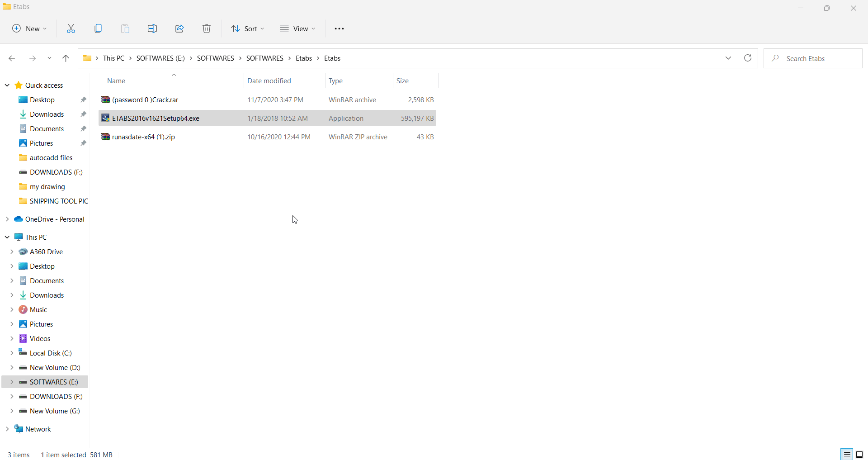Open the View layout dropdown
This screenshot has width=868, height=460.
click(x=297, y=28)
